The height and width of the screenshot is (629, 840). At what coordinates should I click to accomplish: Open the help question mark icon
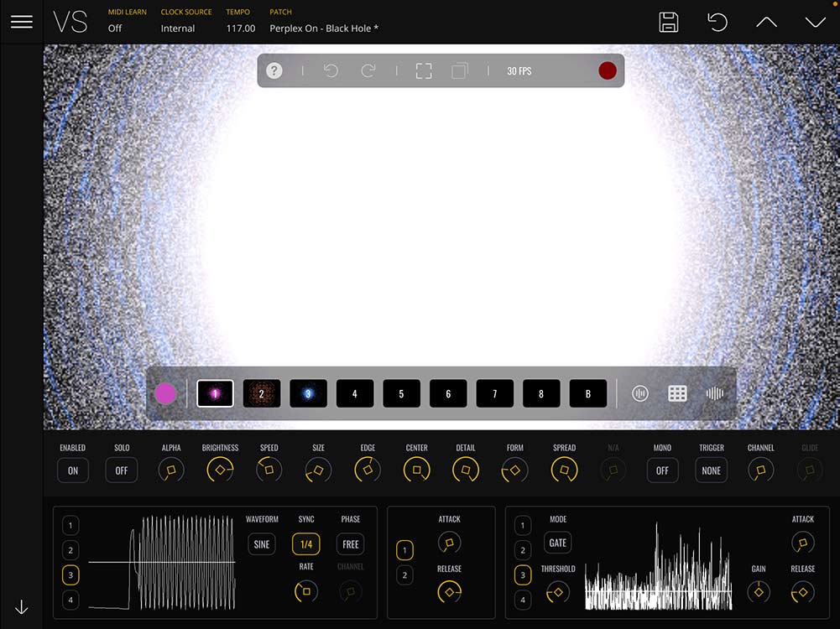click(274, 70)
